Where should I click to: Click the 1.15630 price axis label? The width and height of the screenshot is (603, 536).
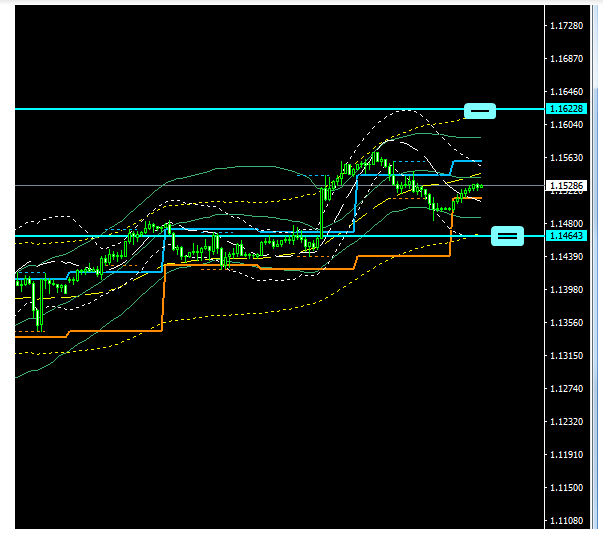point(566,158)
